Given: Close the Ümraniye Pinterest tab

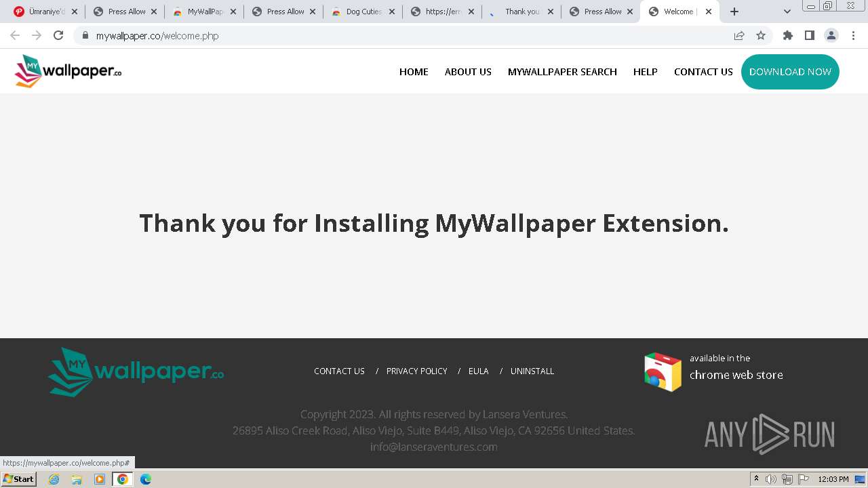Looking at the screenshot, I should coord(75,12).
